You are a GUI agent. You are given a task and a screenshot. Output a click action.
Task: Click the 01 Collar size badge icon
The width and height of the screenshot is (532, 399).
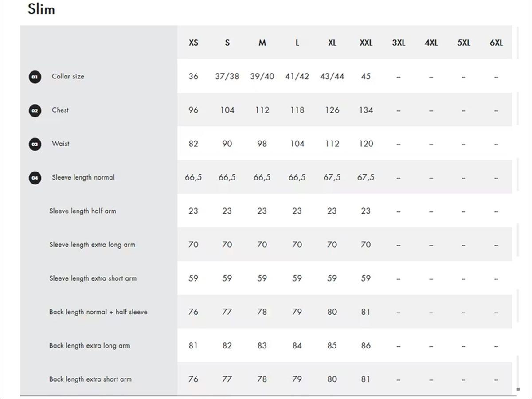(x=35, y=77)
